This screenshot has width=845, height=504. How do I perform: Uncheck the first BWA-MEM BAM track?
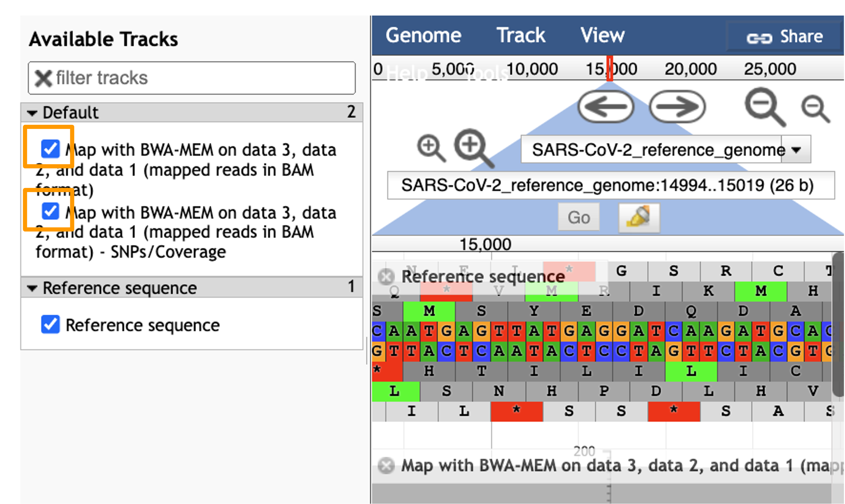50,149
